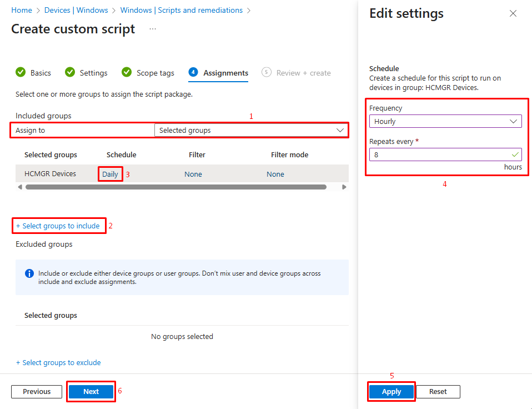This screenshot has width=532, height=409.
Task: Click the Settings step checkmark icon
Action: click(70, 72)
